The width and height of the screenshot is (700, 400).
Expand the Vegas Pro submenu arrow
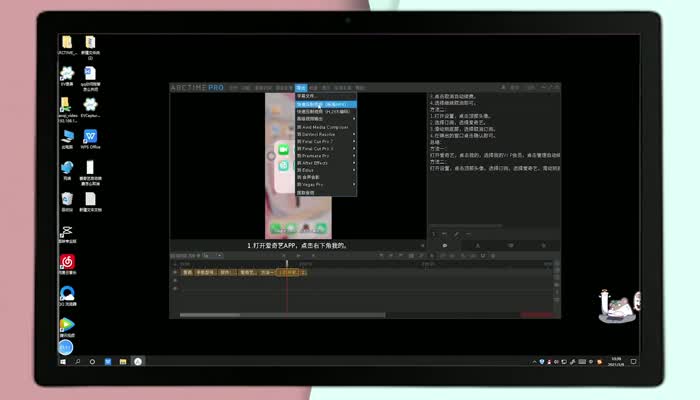click(x=354, y=184)
